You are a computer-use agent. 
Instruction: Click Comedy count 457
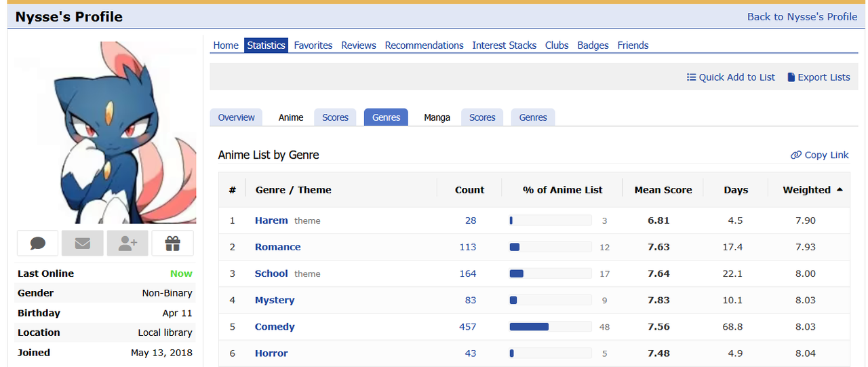(468, 326)
